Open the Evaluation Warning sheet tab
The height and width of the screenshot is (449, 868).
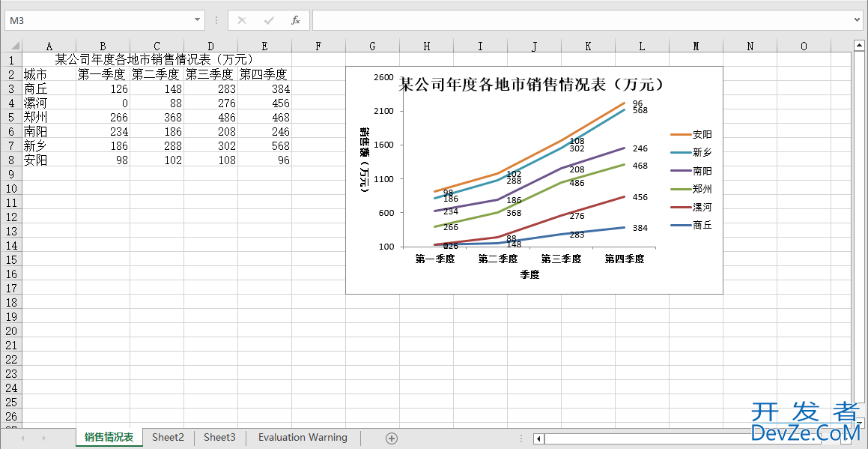[303, 437]
